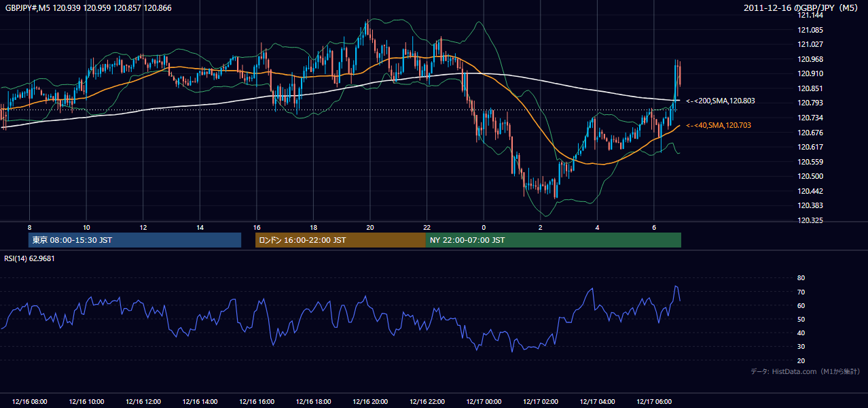
Task: Click the 200 SMA 120.803 label
Action: click(721, 101)
